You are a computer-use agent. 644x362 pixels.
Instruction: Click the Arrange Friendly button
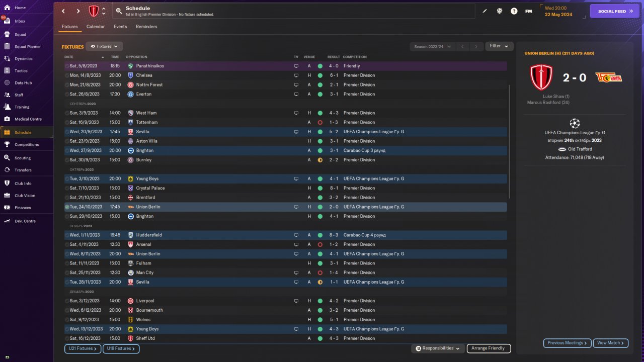tap(489, 348)
